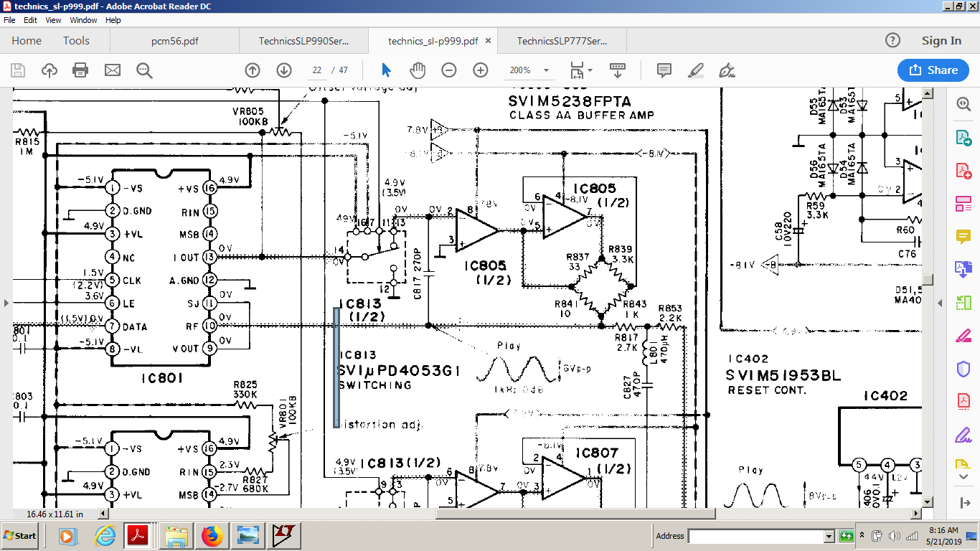The width and height of the screenshot is (980, 551).
Task: Close the technics_sl-p999.pdf tab
Action: [489, 41]
